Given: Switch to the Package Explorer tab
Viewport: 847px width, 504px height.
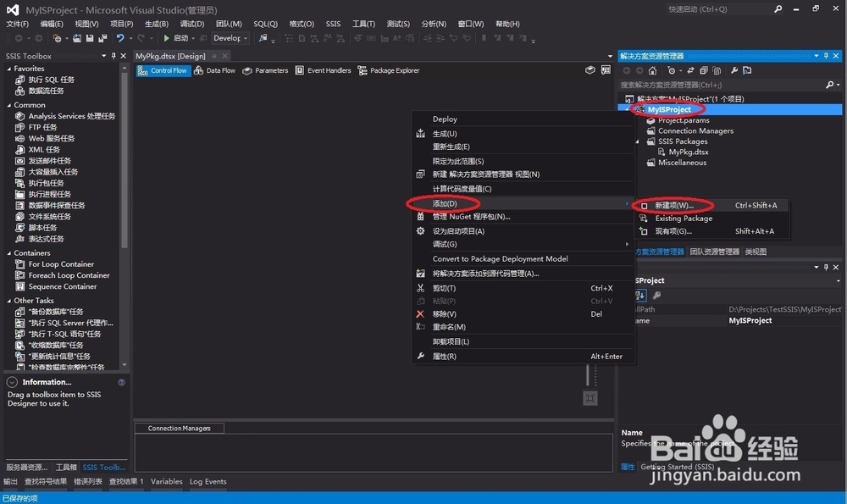Looking at the screenshot, I should pyautogui.click(x=389, y=70).
